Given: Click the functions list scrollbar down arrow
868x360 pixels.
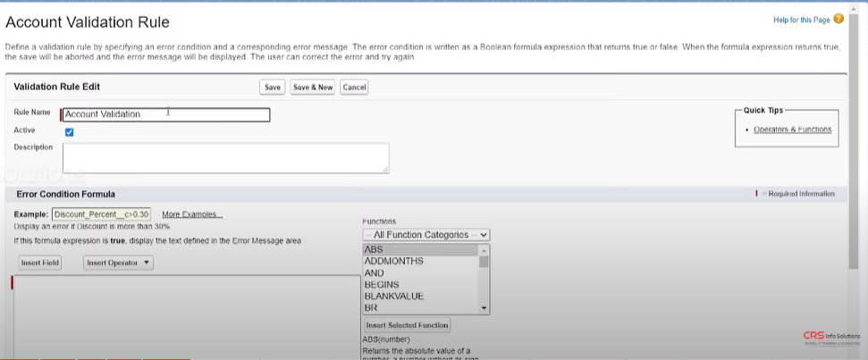Looking at the screenshot, I should click(x=485, y=308).
